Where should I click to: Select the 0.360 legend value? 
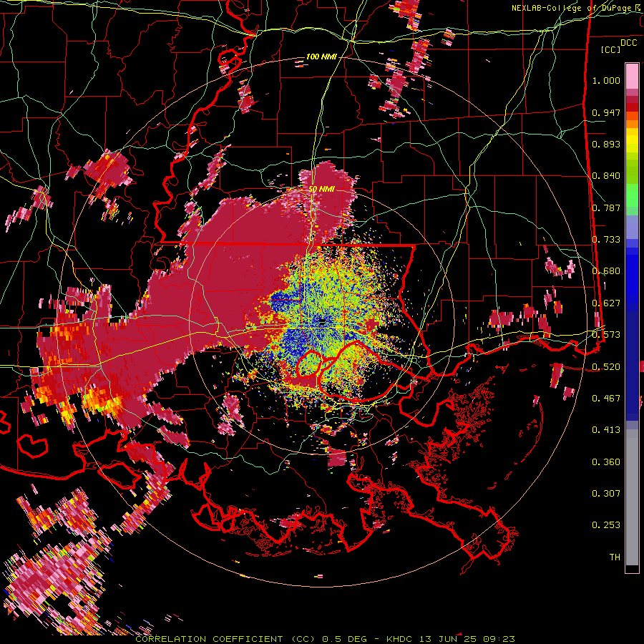point(606,462)
